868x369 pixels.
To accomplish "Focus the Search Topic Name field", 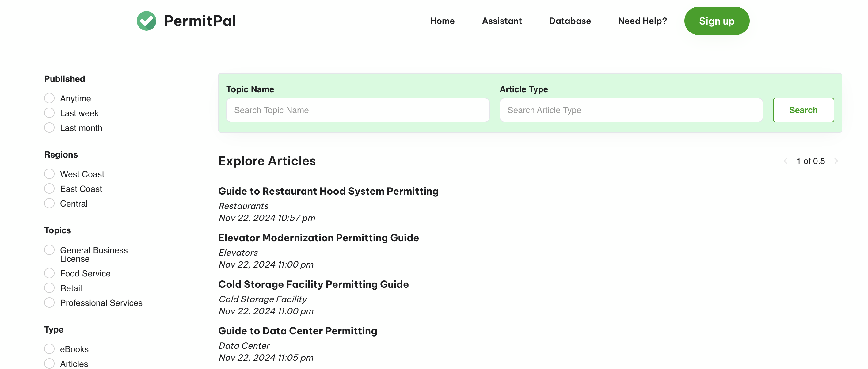I will click(x=357, y=110).
